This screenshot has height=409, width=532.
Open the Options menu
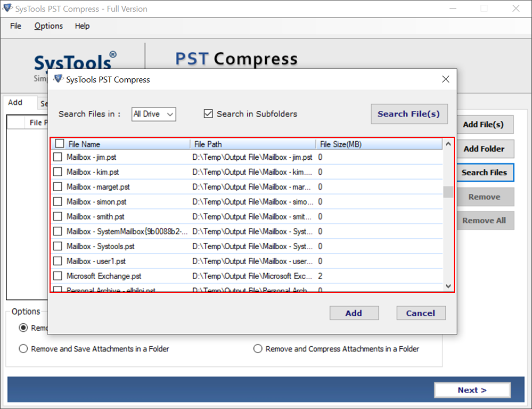pyautogui.click(x=48, y=26)
